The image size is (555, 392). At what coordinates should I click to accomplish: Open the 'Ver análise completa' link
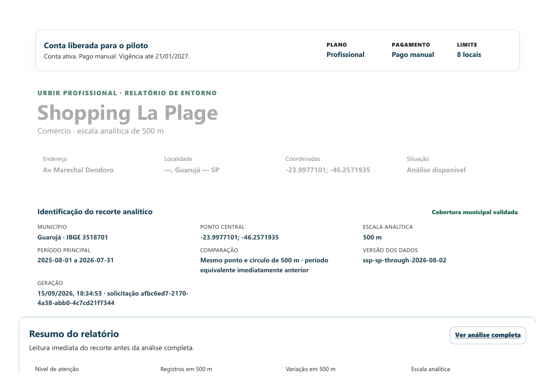[488, 335]
